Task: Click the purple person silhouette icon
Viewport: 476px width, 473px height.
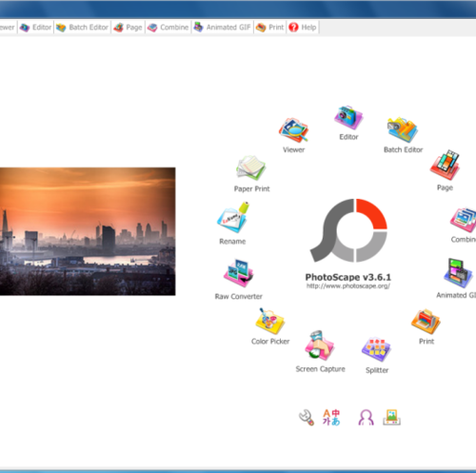Action: 366,417
